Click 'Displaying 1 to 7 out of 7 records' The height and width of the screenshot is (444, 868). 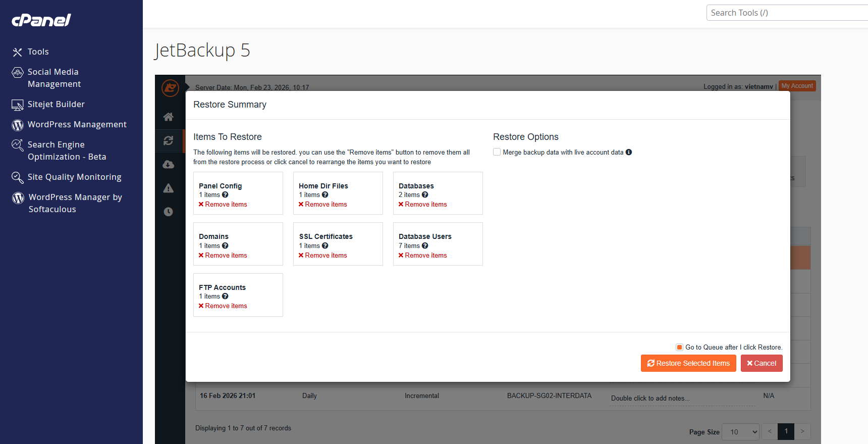pyautogui.click(x=243, y=428)
